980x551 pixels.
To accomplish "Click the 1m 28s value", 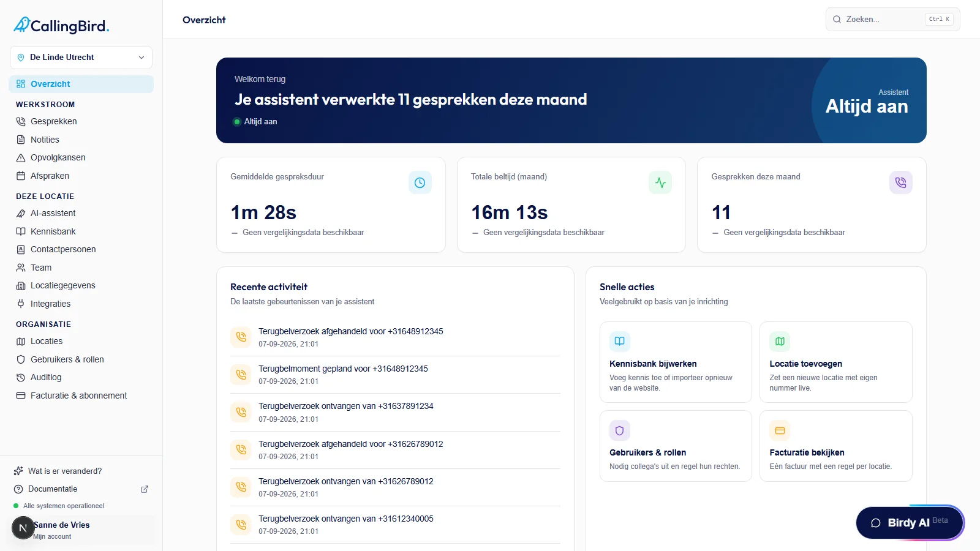I will tap(263, 212).
